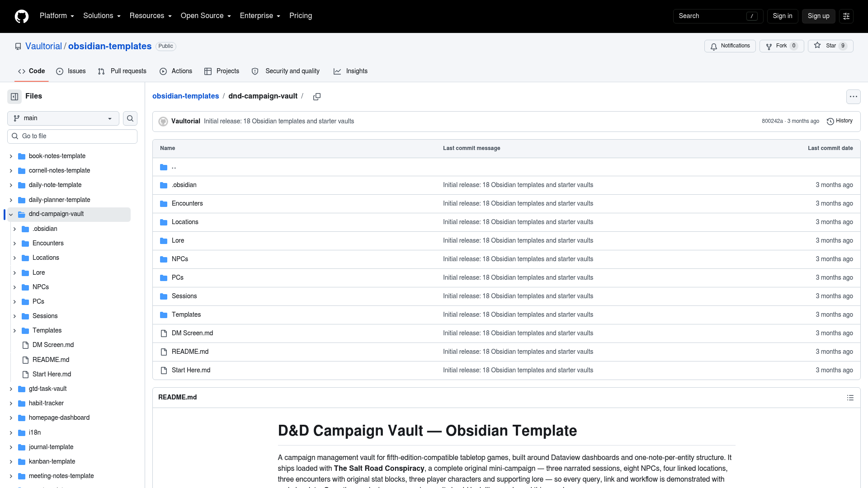
Task: Click the NPCs folder icon in the file table
Action: pyautogui.click(x=164, y=259)
